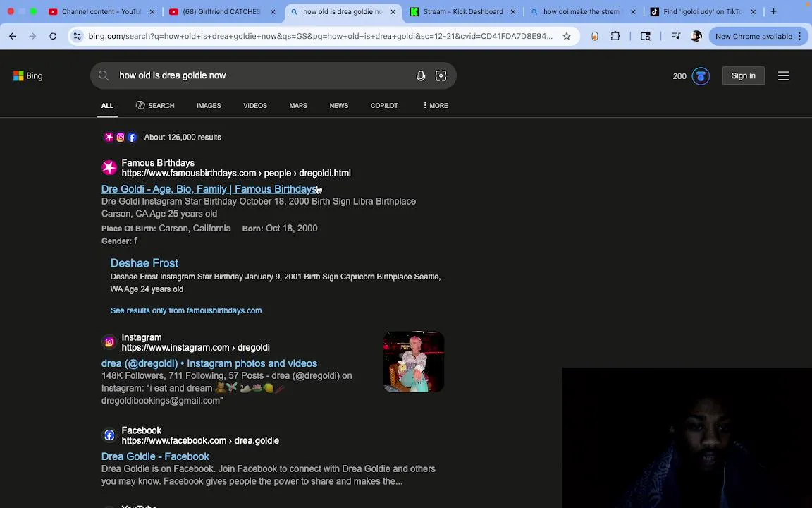812x508 pixels.
Task: Click 'About 126,000 results' text
Action: [x=183, y=138]
